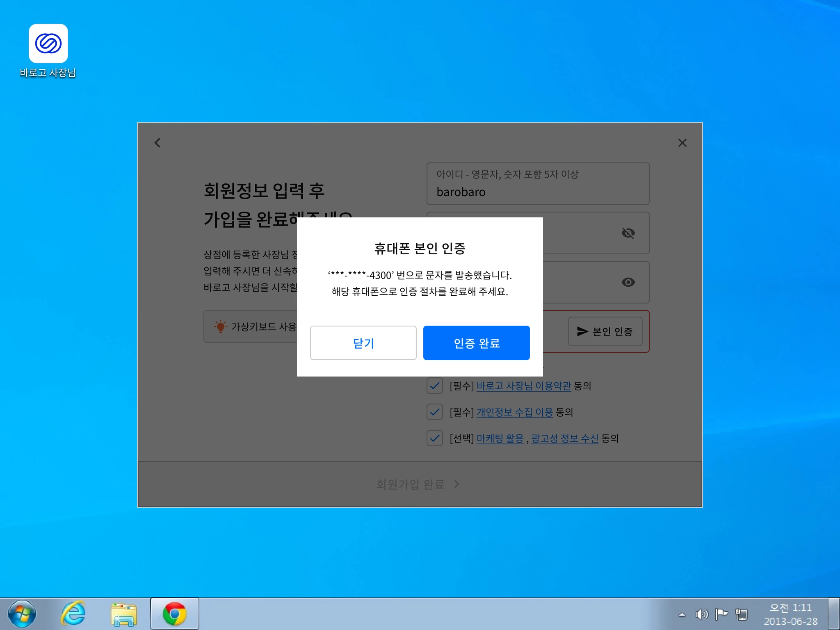Open the 바로고 사장님 이용약관 link
Viewport: 840px width, 630px height.
523,386
